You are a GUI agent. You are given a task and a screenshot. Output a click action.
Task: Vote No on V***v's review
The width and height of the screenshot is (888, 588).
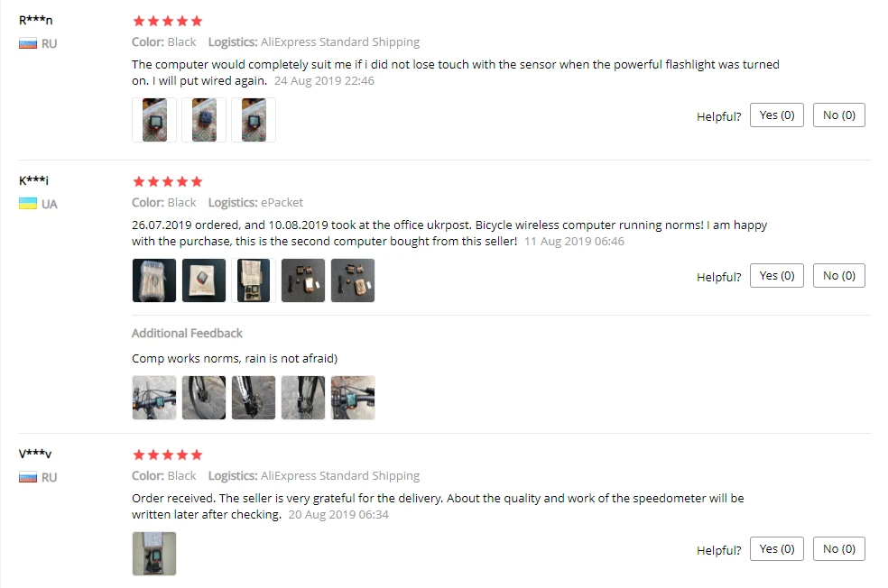click(x=838, y=549)
